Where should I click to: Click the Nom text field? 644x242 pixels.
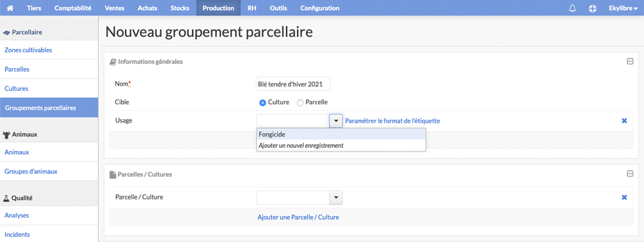click(293, 84)
